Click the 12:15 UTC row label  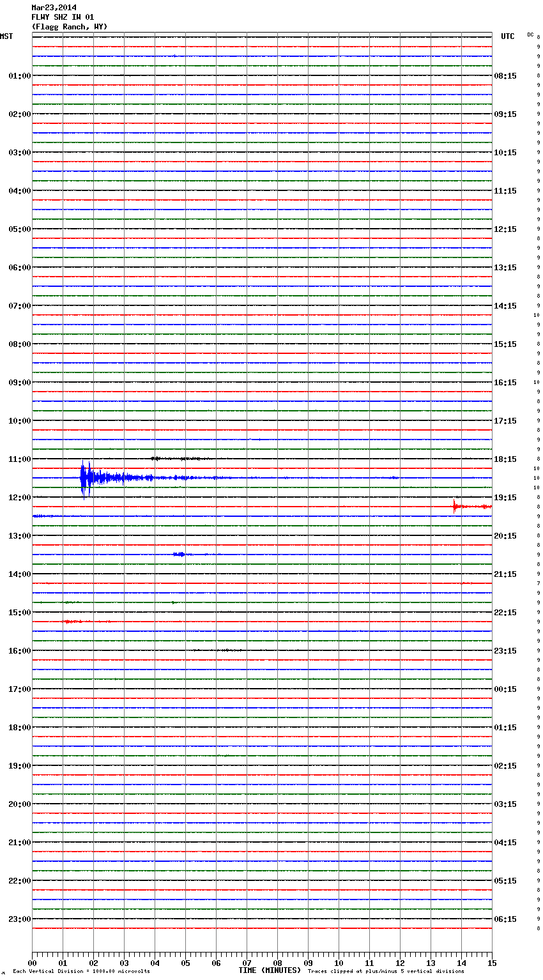[x=505, y=229]
